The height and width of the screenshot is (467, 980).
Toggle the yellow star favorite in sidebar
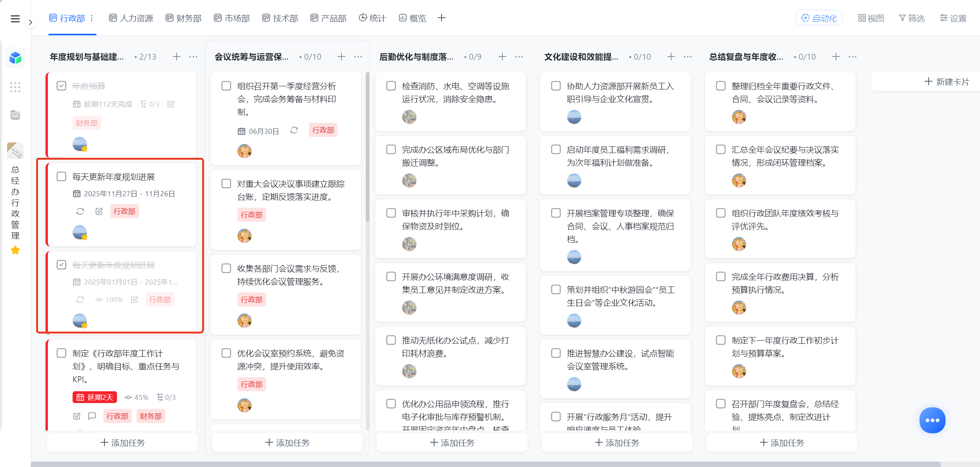(x=15, y=250)
